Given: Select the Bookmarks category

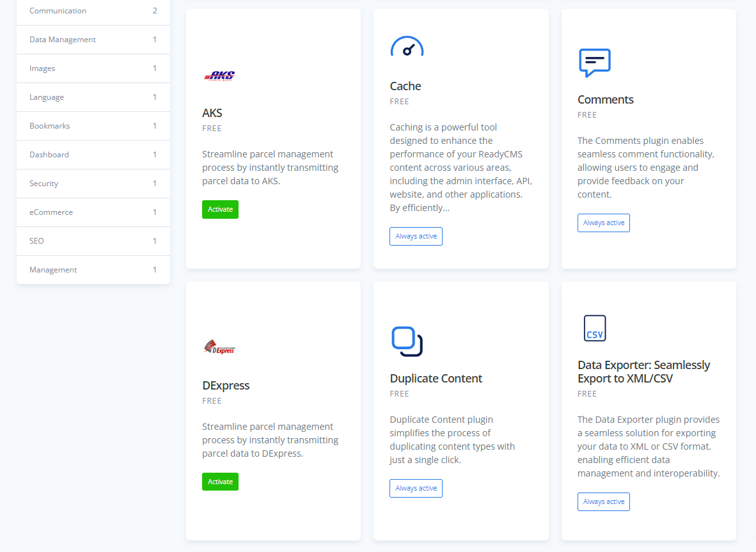Looking at the screenshot, I should (x=93, y=126).
